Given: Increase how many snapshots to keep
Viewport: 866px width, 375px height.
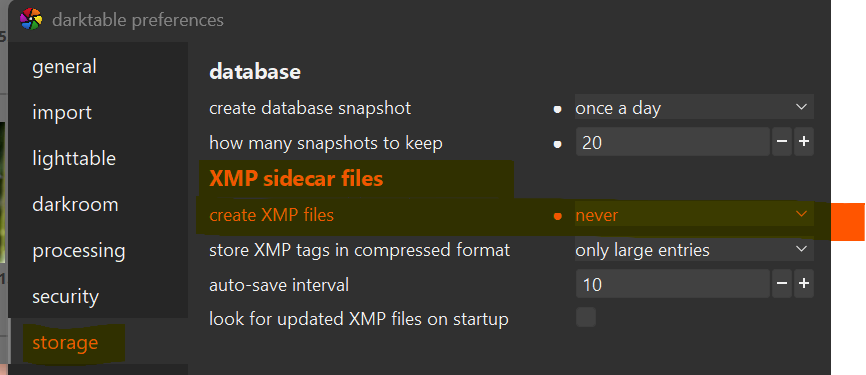Looking at the screenshot, I should coord(804,142).
